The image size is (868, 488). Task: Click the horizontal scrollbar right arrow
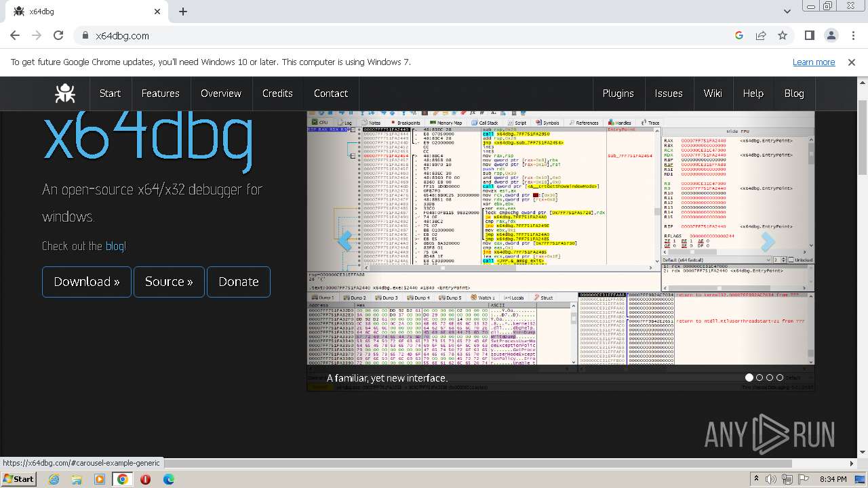(852, 464)
